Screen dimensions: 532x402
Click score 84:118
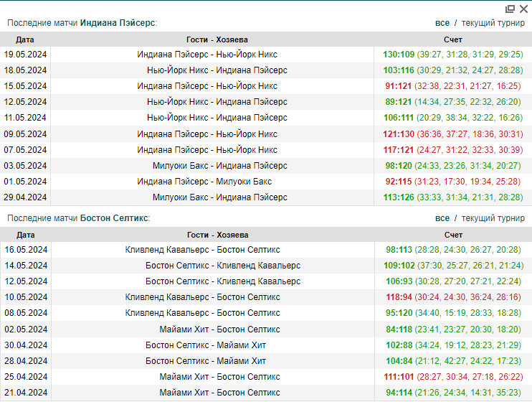399,329
